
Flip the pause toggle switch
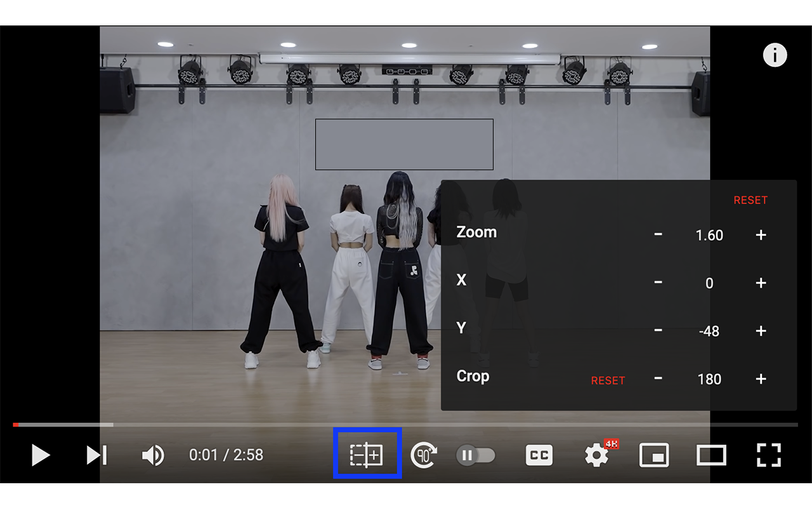[x=476, y=455]
